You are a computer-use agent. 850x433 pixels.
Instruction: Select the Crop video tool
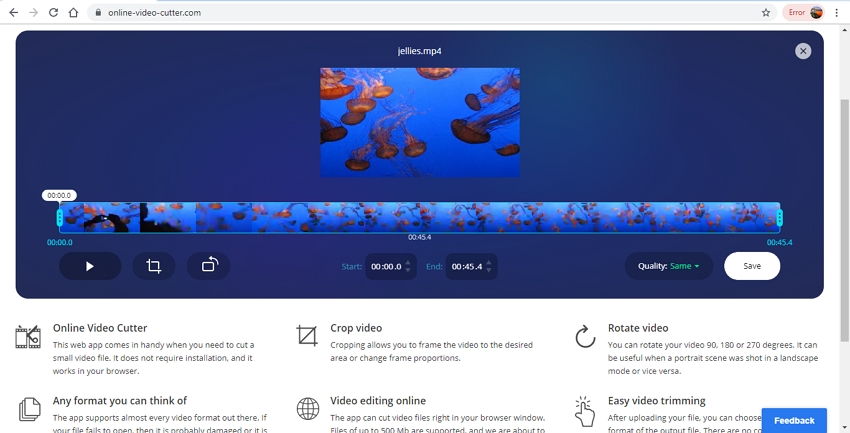(154, 266)
